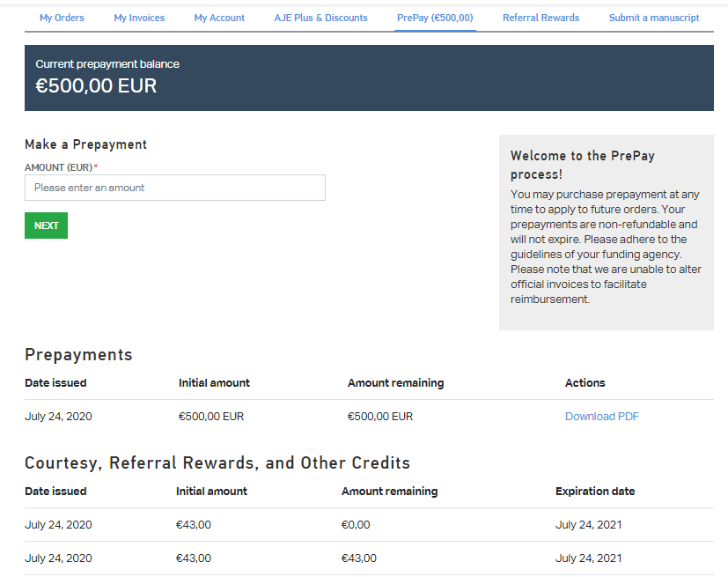Image resolution: width=728 pixels, height=577 pixels.
Task: Click the Expiration date column header
Action: (x=595, y=491)
